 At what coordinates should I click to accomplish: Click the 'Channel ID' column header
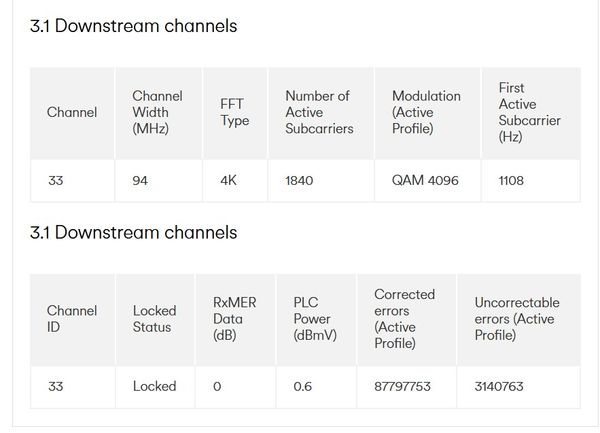tap(72, 319)
